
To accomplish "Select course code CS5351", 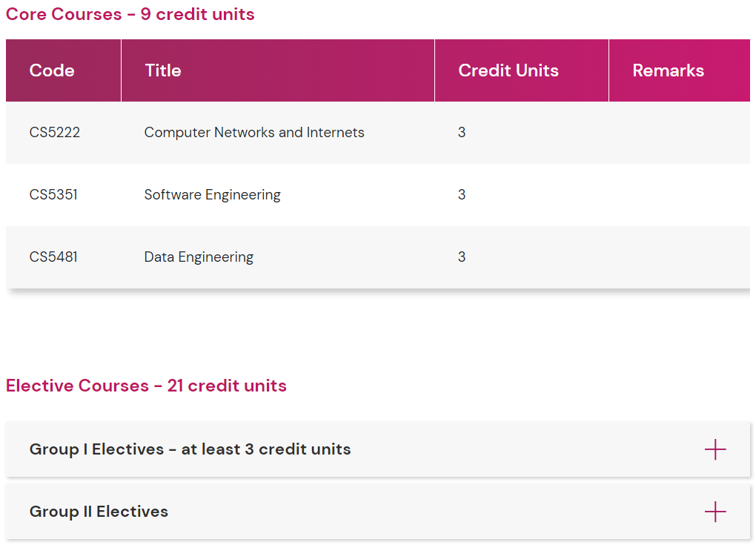I will [x=53, y=195].
